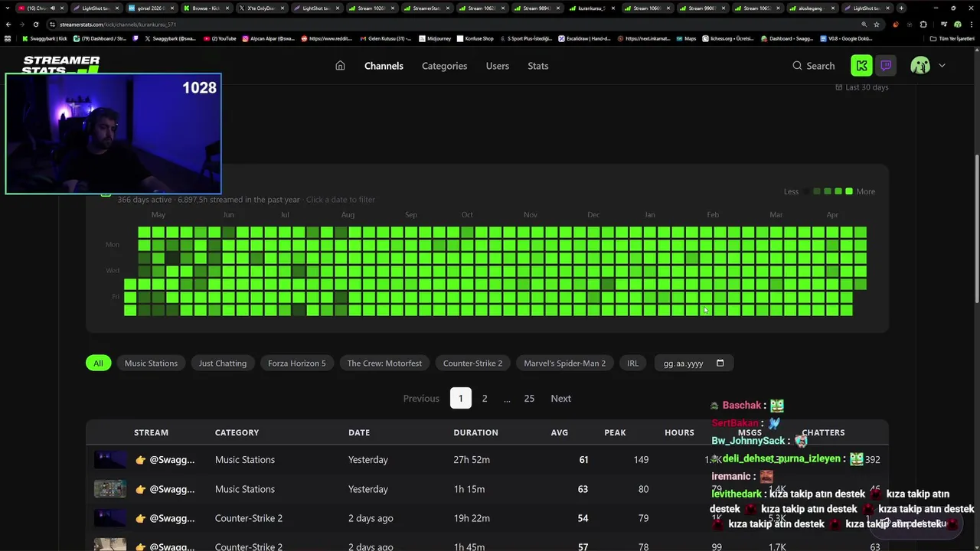Switch to the 'Browse - Kick' browser tab
This screenshot has height=551, width=980.
pos(205,8)
